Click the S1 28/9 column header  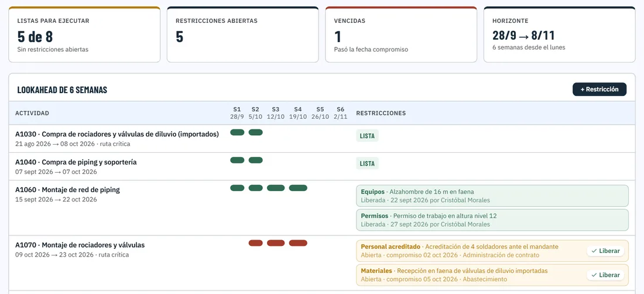click(237, 113)
